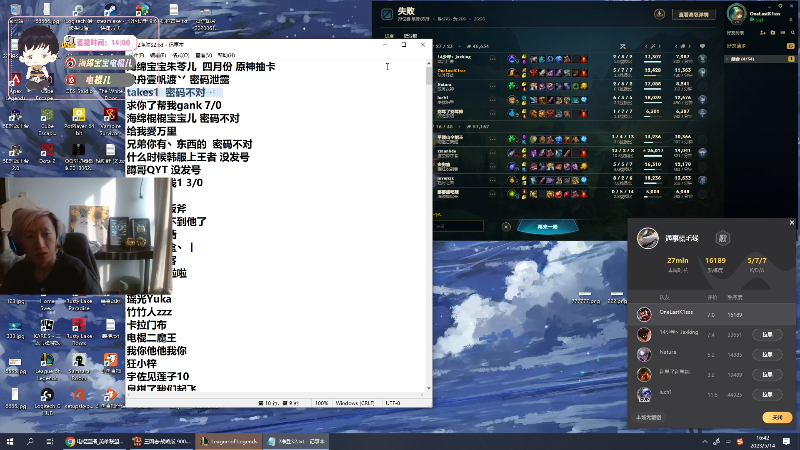Click the crossed swords KDA column icon
This screenshot has height=450, width=800.
point(622,46)
